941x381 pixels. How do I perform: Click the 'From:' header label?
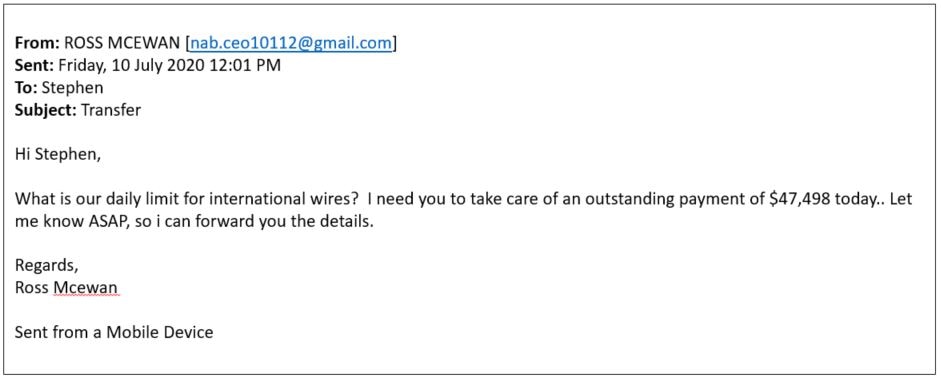[37, 43]
